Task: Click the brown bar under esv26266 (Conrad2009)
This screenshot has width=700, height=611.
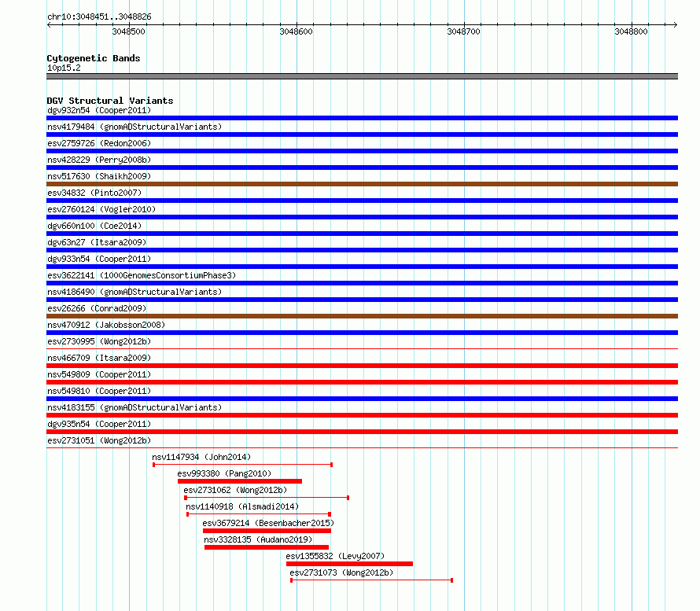Action: 362,316
